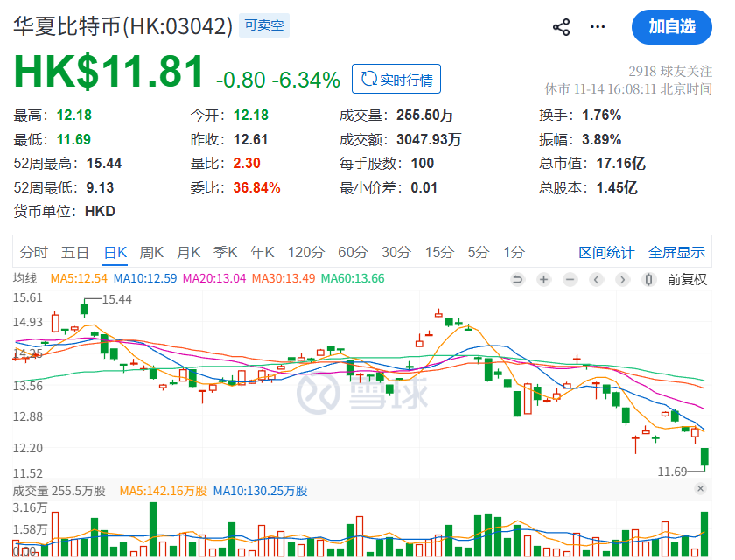735x560 pixels.
Task: Click the candlestick style icon
Action: pos(648,280)
